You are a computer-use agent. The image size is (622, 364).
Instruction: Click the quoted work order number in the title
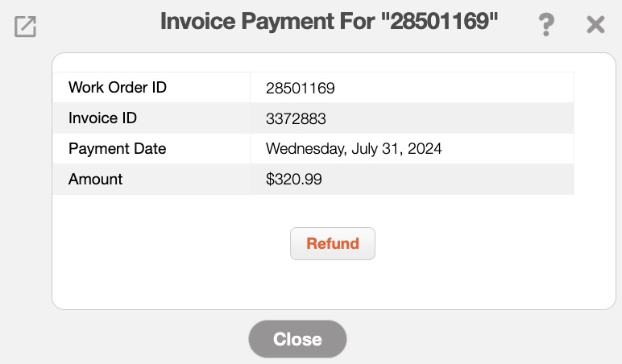pyautogui.click(x=440, y=22)
